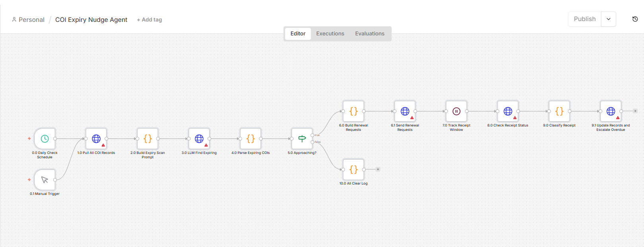This screenshot has height=247, width=644.
Task: Click Add tag to label the workflow
Action: point(150,20)
